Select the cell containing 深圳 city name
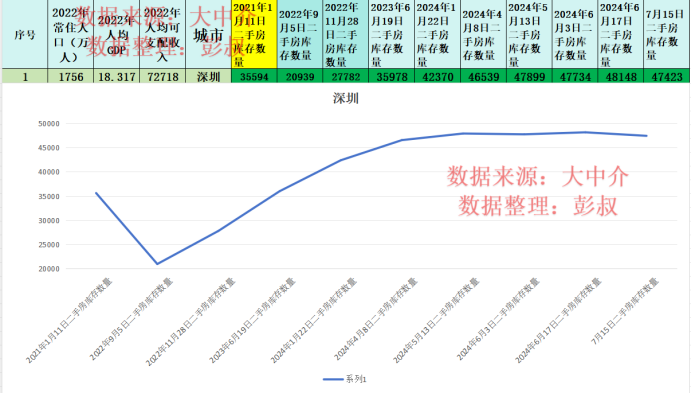This screenshot has width=691, height=393. (208, 76)
